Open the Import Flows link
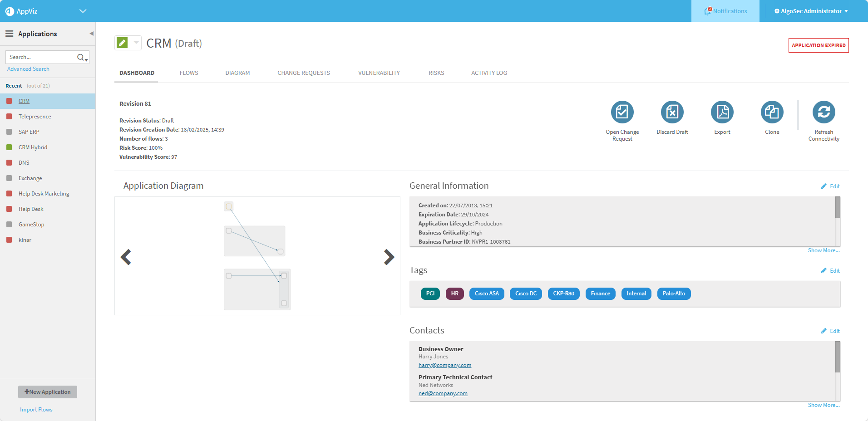 [x=36, y=410]
